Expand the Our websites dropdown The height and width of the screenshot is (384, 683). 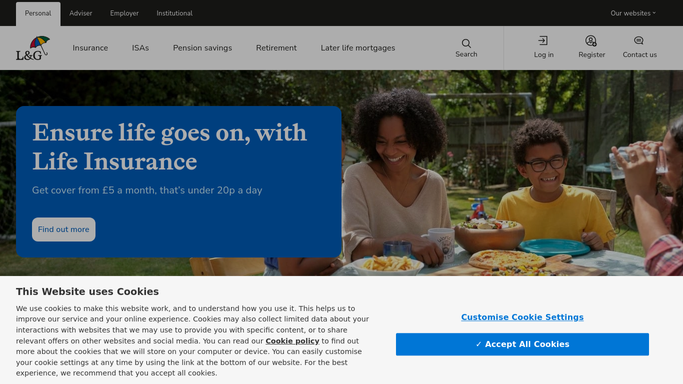(x=633, y=13)
